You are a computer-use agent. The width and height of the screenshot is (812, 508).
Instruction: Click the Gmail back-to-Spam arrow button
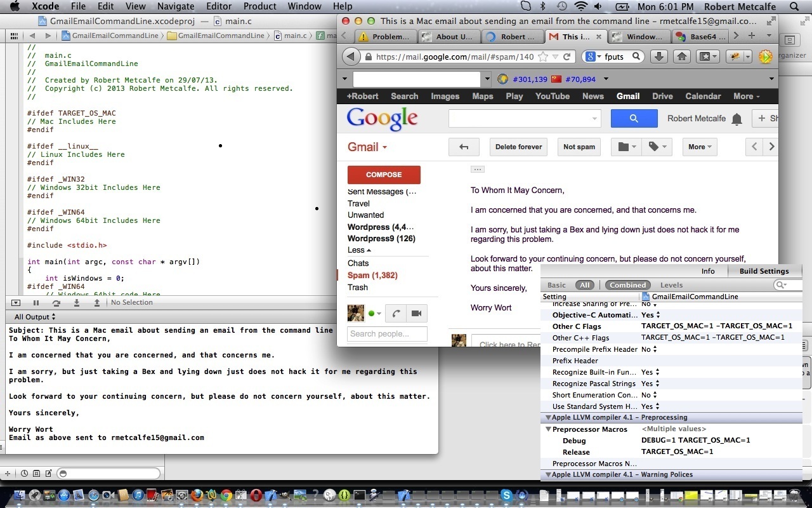(x=464, y=147)
